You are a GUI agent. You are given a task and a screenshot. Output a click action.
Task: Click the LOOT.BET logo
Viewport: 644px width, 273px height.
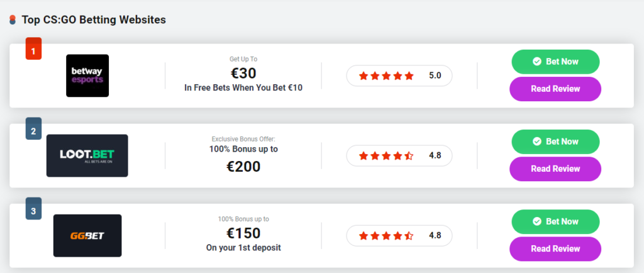pyautogui.click(x=87, y=155)
